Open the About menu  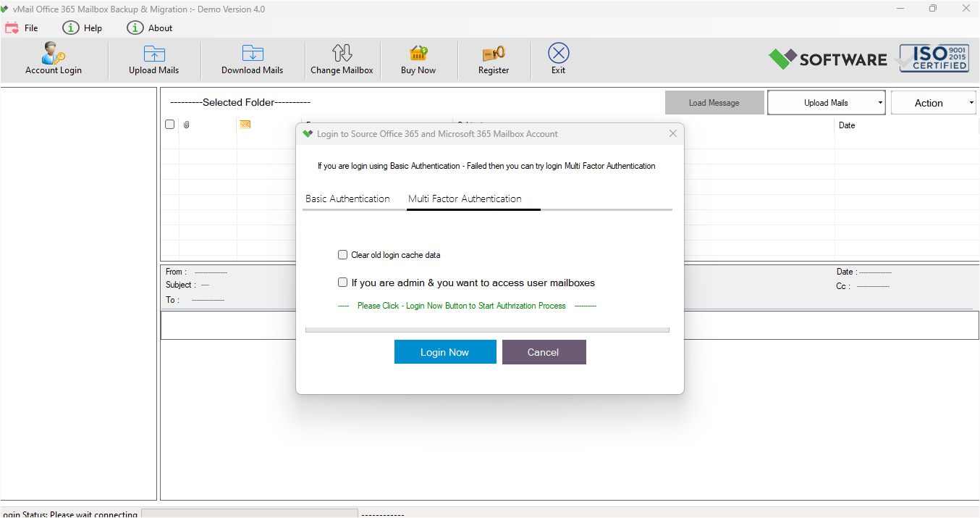(x=161, y=28)
